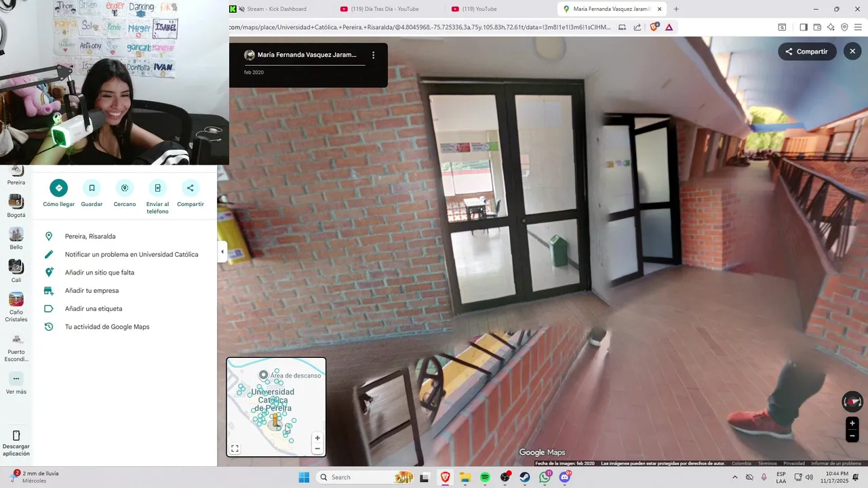Click the taskbar Search box
This screenshot has height=488, width=868.
point(366,477)
